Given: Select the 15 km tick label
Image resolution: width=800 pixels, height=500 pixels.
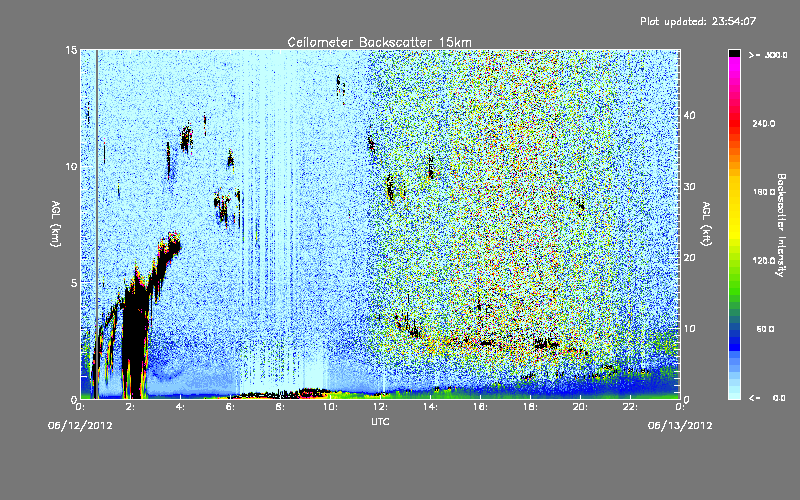Looking at the screenshot, I should point(71,50).
